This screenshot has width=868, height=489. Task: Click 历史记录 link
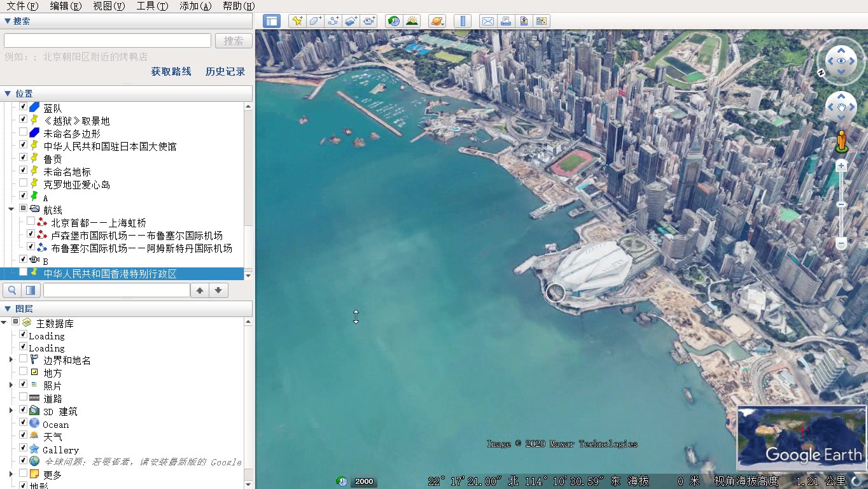(x=225, y=71)
